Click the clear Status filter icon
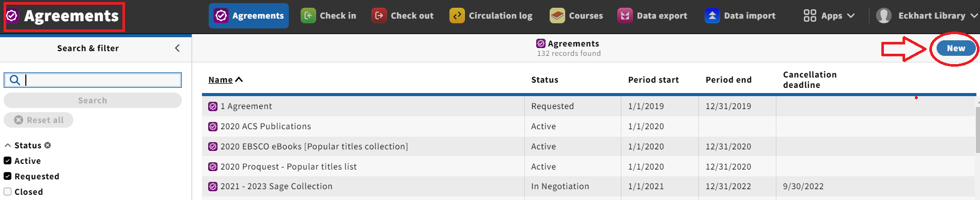980x200 pixels. tap(48, 145)
